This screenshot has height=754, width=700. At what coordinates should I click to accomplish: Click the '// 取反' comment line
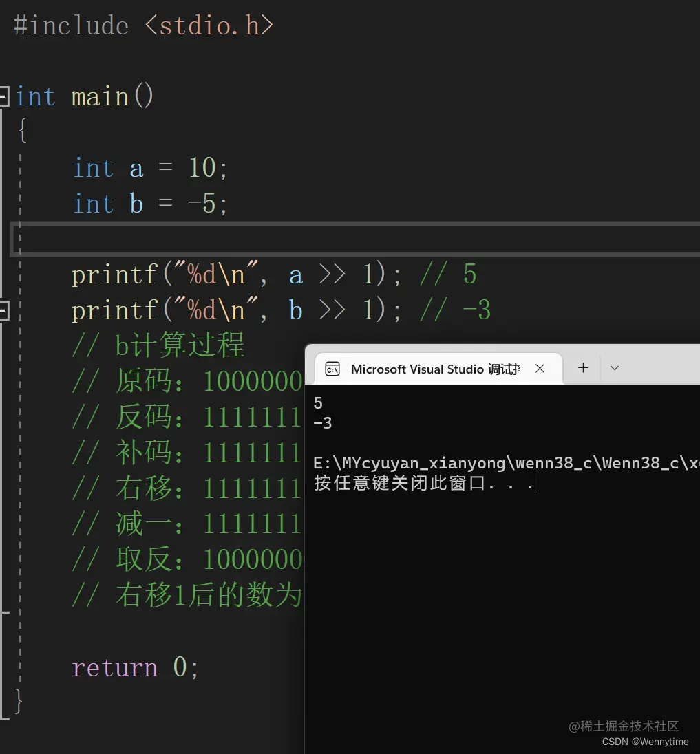coord(187,559)
